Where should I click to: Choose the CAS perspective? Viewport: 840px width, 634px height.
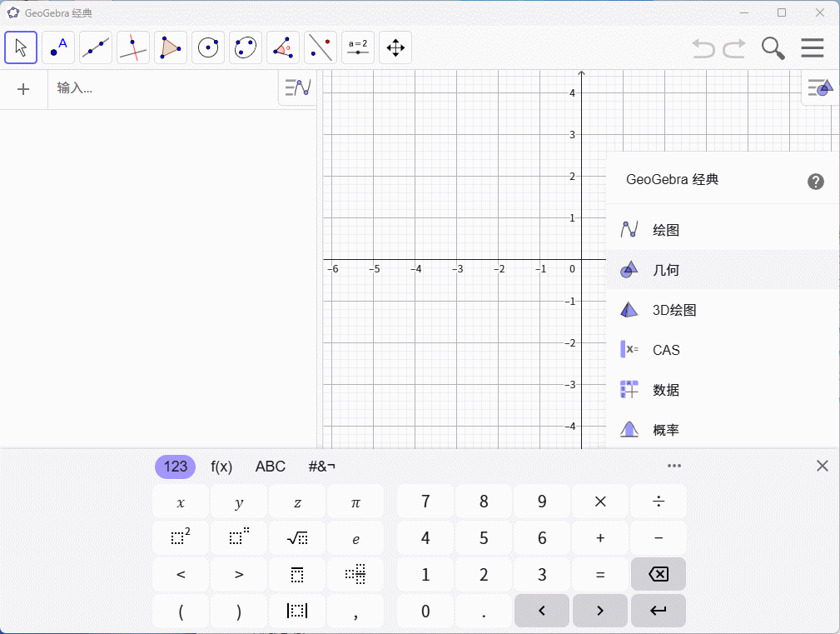[723, 349]
